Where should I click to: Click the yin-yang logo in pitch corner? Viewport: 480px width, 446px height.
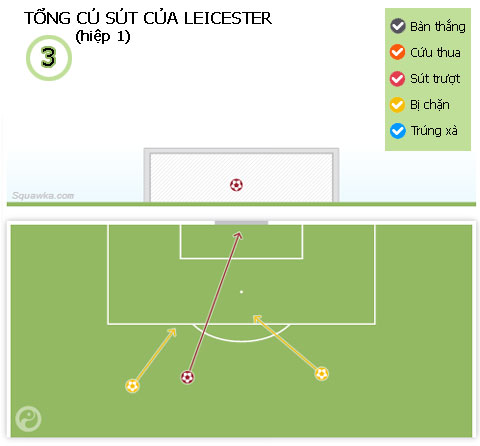pyautogui.click(x=28, y=418)
